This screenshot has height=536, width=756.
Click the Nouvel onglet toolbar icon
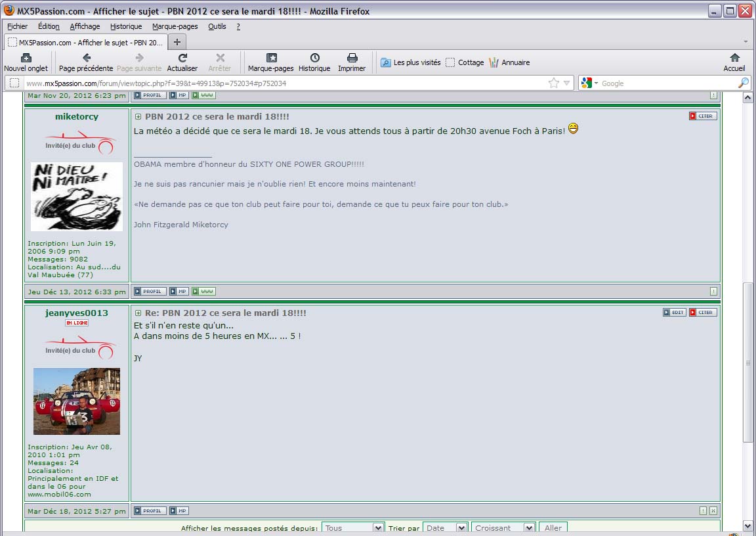(26, 58)
